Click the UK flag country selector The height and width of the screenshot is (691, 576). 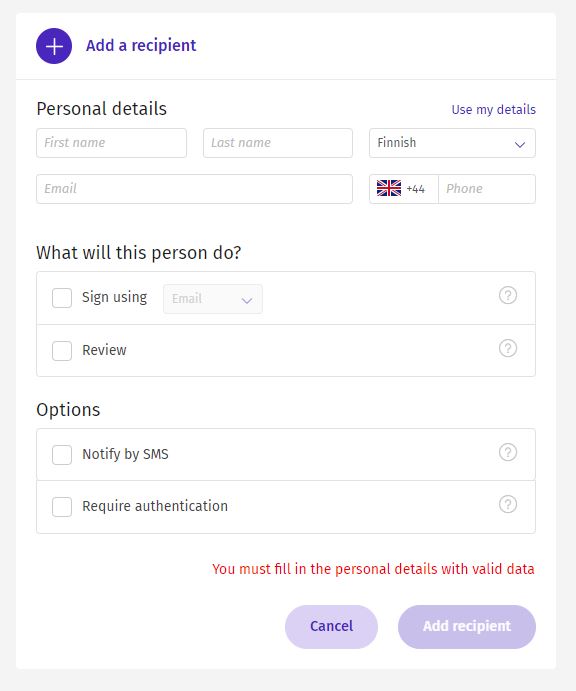(389, 189)
